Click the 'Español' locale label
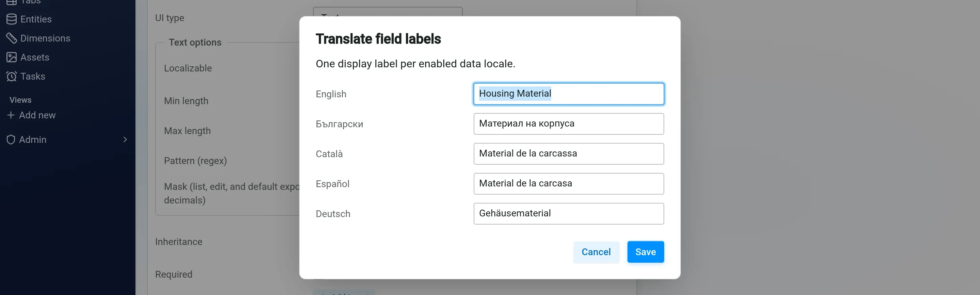 coord(332,184)
